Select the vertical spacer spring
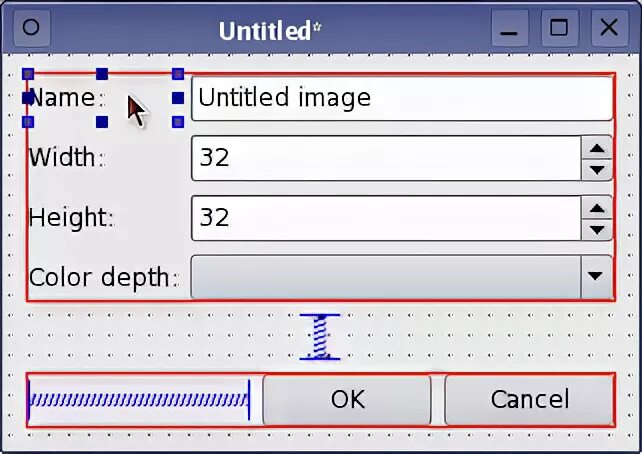Viewport: 642px width, 454px height. coord(320,337)
